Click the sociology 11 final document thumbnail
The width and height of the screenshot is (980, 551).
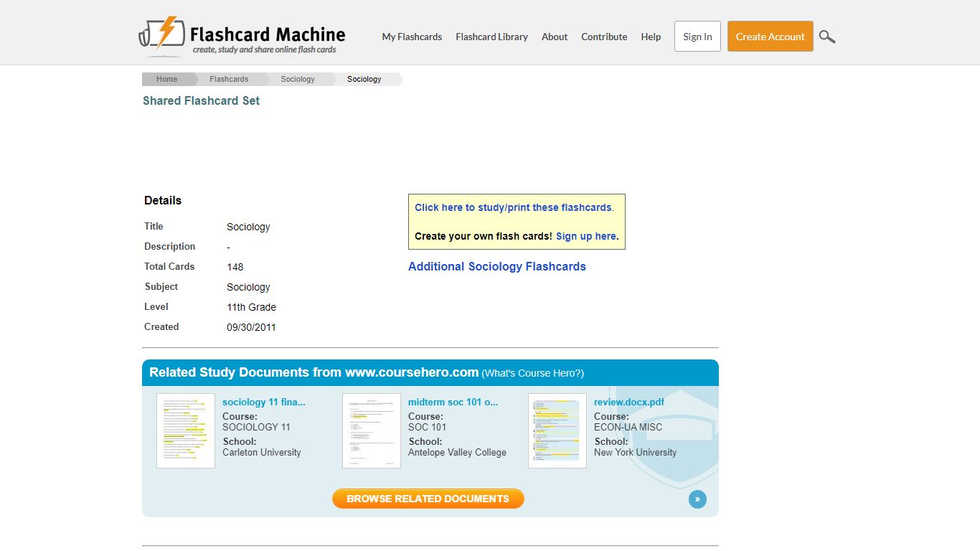click(x=186, y=430)
